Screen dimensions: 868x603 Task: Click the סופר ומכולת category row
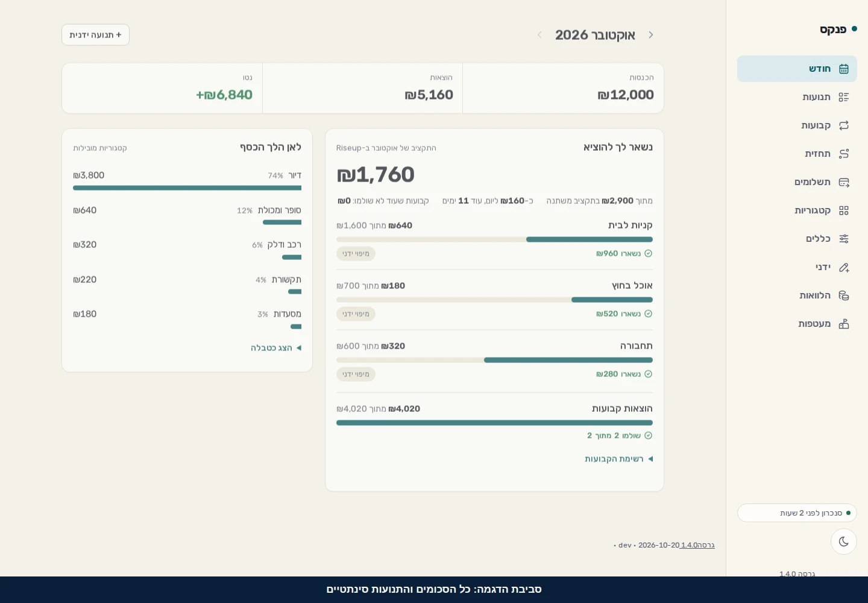pyautogui.click(x=187, y=216)
